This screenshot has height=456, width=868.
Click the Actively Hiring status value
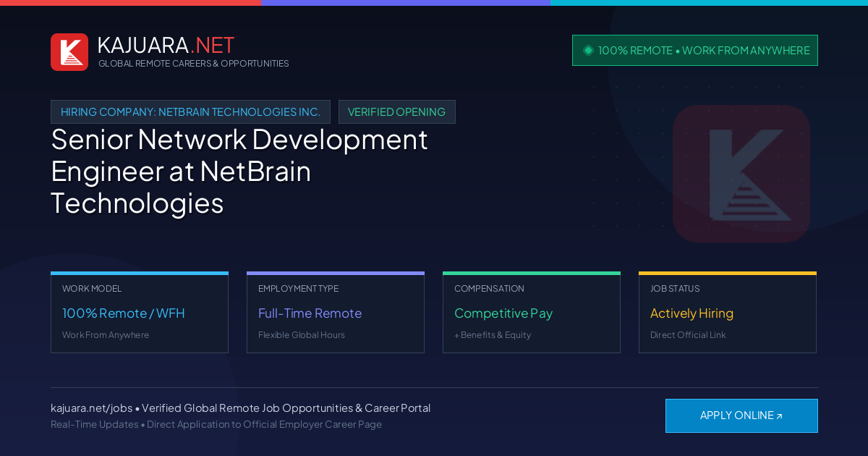(x=692, y=313)
